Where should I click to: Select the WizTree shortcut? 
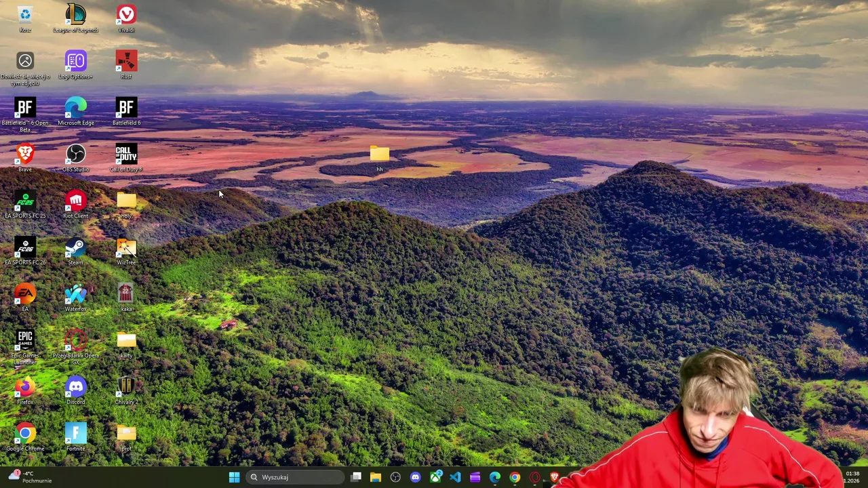[x=126, y=251]
